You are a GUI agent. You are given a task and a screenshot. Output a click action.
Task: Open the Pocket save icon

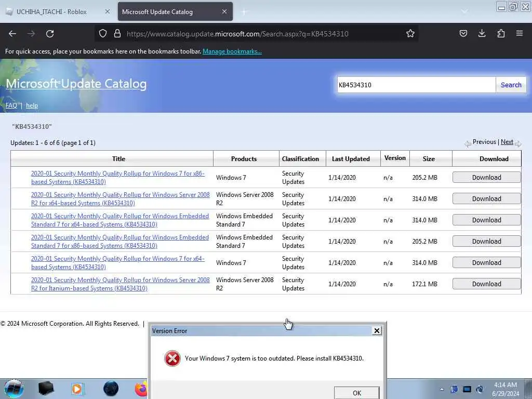(x=463, y=33)
